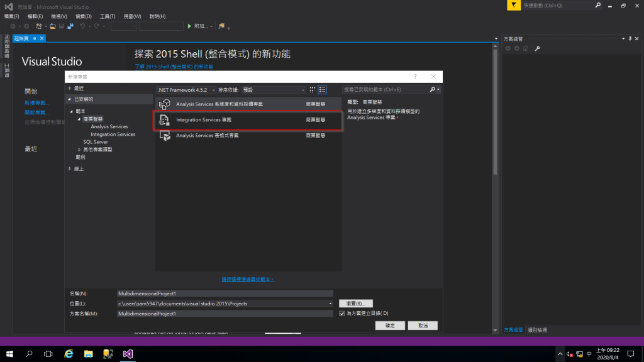Expand the 最近 tree node
Screen dimensions: 644x362
[x=70, y=88]
